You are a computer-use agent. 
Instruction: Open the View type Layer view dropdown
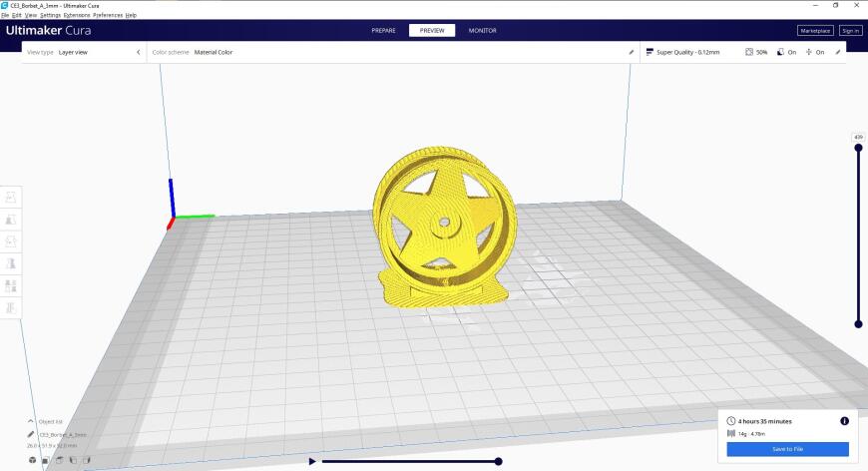pos(84,52)
